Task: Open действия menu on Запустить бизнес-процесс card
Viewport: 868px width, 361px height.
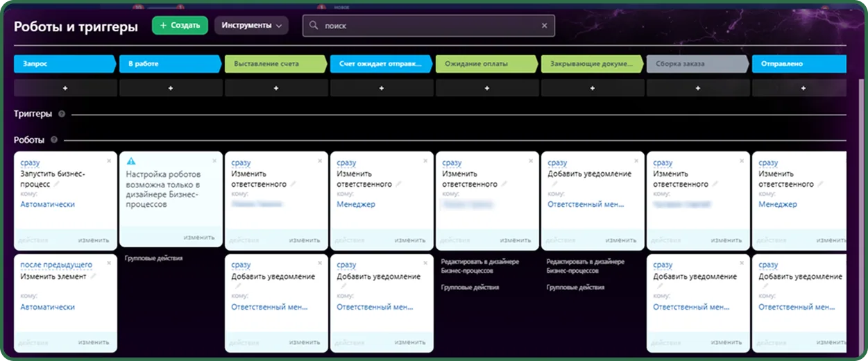Action: click(x=33, y=240)
